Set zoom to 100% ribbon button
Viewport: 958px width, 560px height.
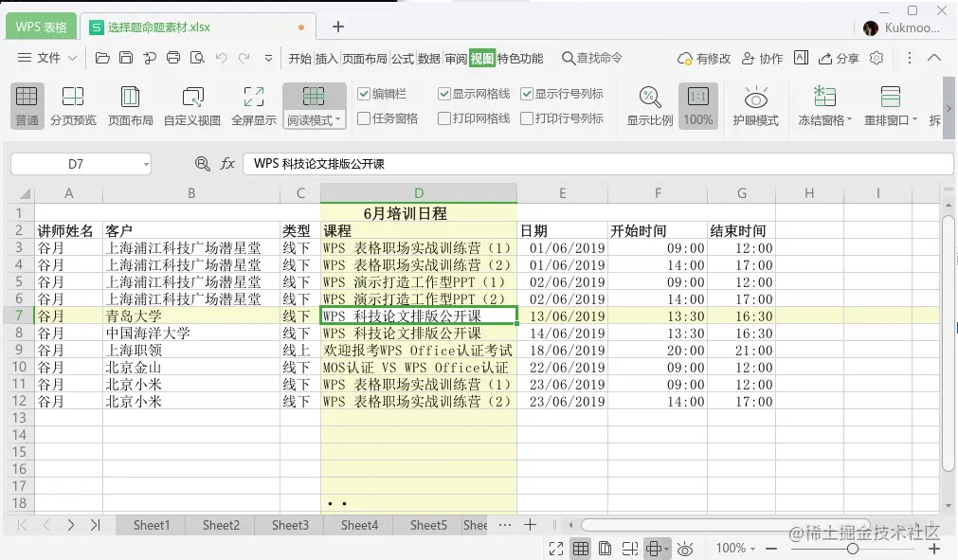point(697,105)
